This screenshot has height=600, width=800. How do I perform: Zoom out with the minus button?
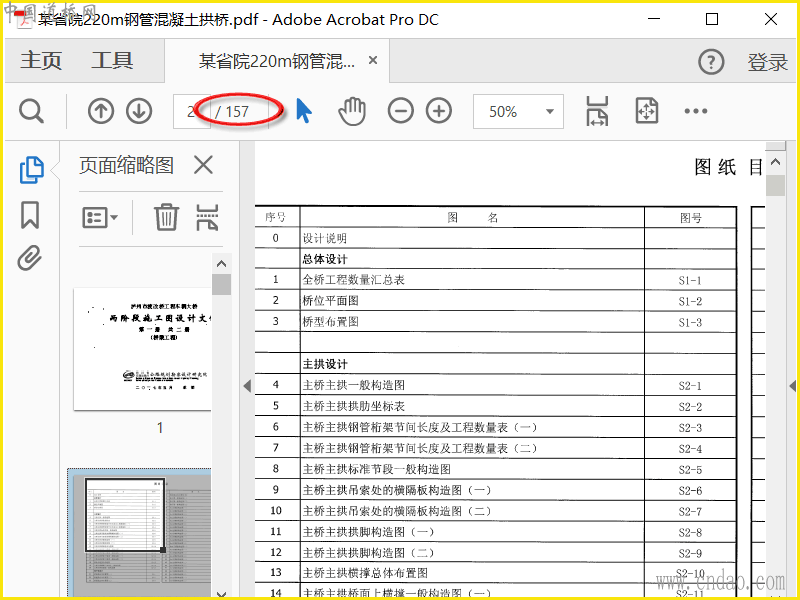click(401, 111)
